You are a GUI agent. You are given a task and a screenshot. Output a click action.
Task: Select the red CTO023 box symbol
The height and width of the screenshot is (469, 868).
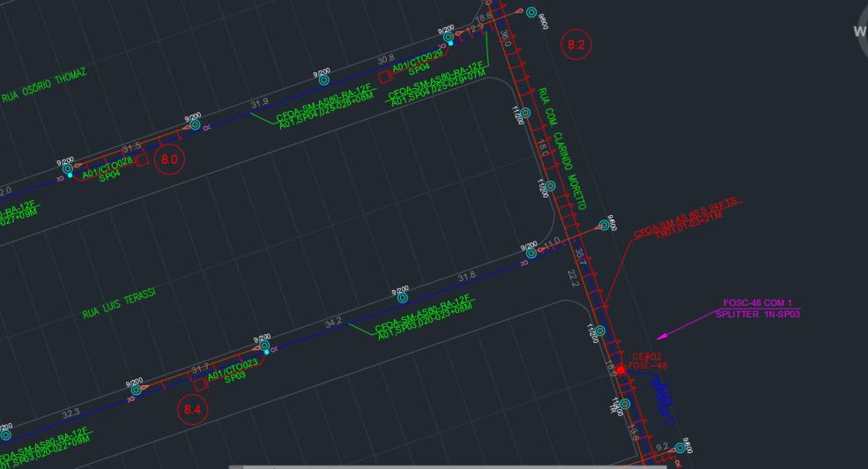(201, 384)
